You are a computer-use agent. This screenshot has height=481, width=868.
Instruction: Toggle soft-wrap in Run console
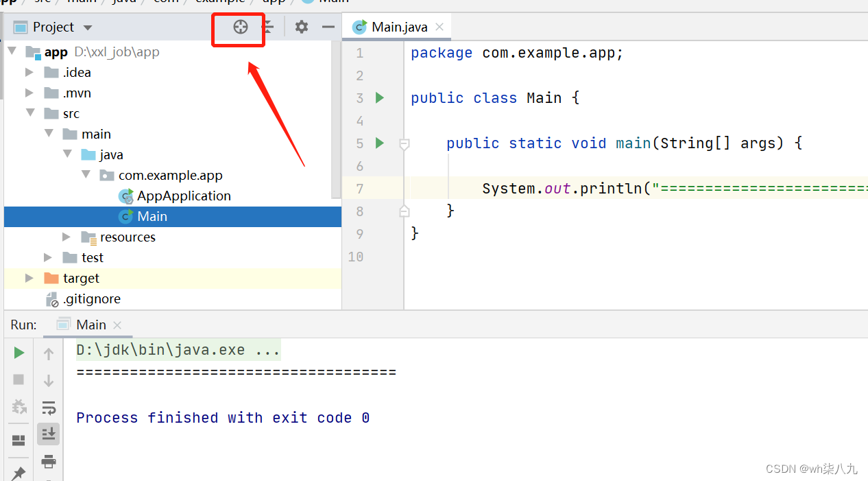(x=49, y=408)
